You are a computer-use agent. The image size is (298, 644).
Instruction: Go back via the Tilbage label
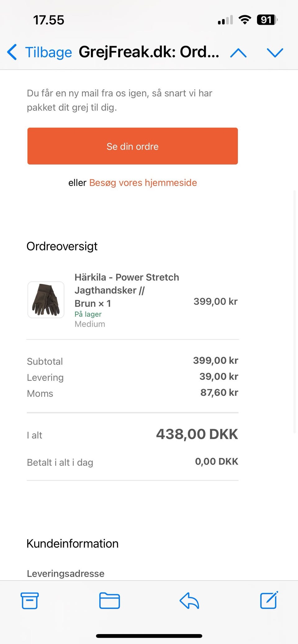[x=48, y=52]
